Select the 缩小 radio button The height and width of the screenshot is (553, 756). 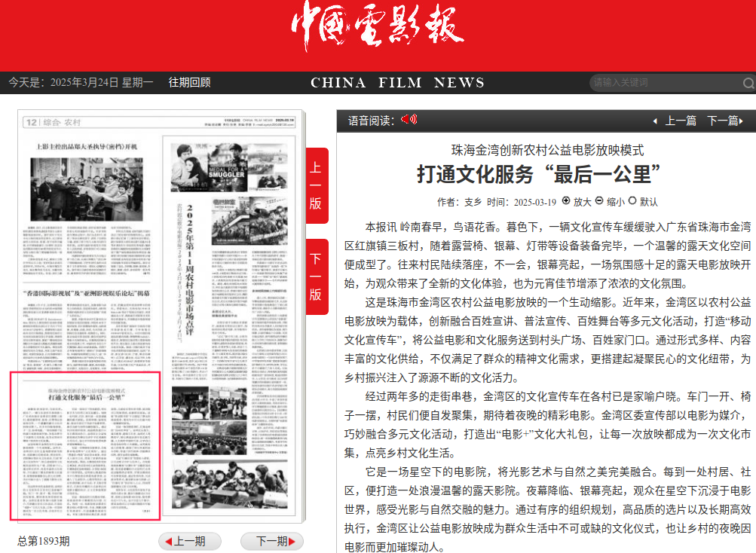click(599, 200)
